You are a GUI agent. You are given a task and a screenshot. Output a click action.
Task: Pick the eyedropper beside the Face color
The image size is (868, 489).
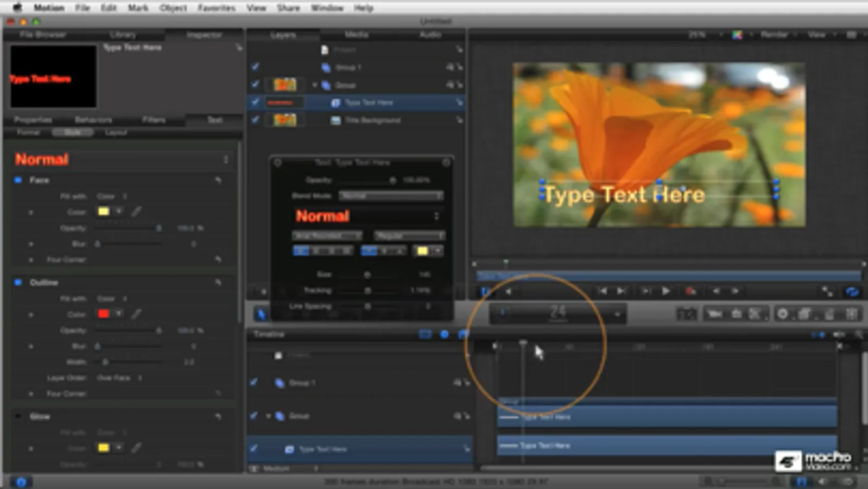(x=136, y=211)
